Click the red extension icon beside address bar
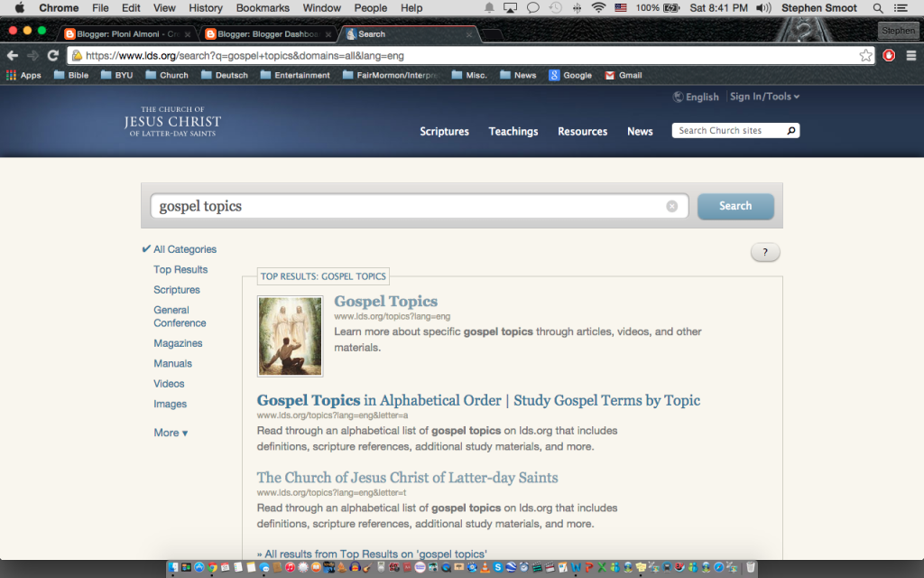This screenshot has width=924, height=578. point(889,55)
